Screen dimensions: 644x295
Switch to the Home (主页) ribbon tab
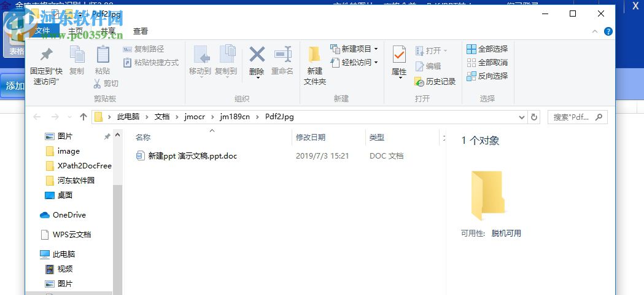[75, 31]
